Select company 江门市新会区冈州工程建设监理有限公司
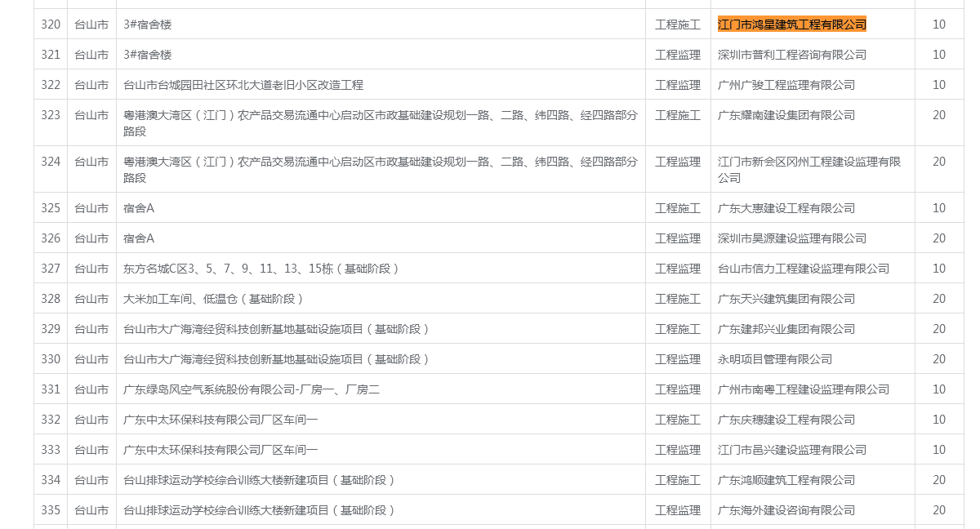This screenshot has width=980, height=529. [x=809, y=169]
